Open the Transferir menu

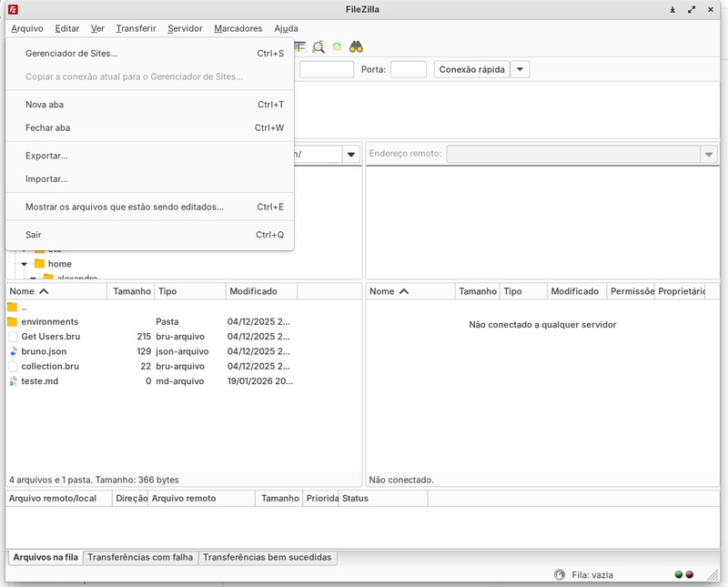[136, 28]
